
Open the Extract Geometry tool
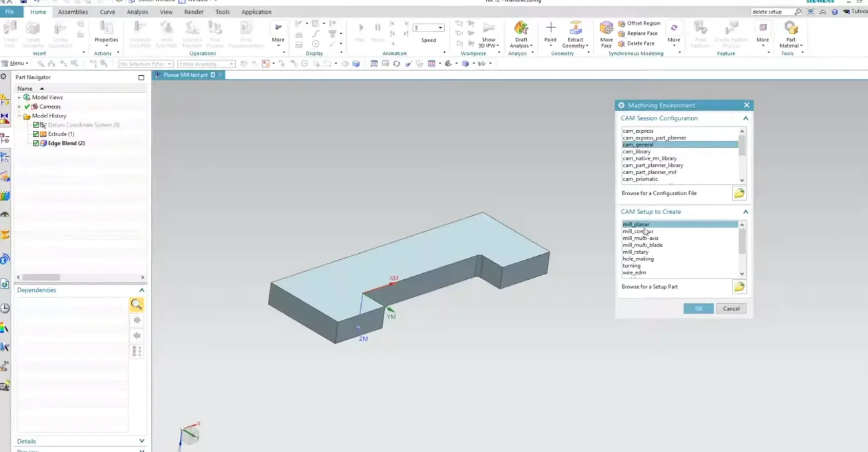(575, 34)
